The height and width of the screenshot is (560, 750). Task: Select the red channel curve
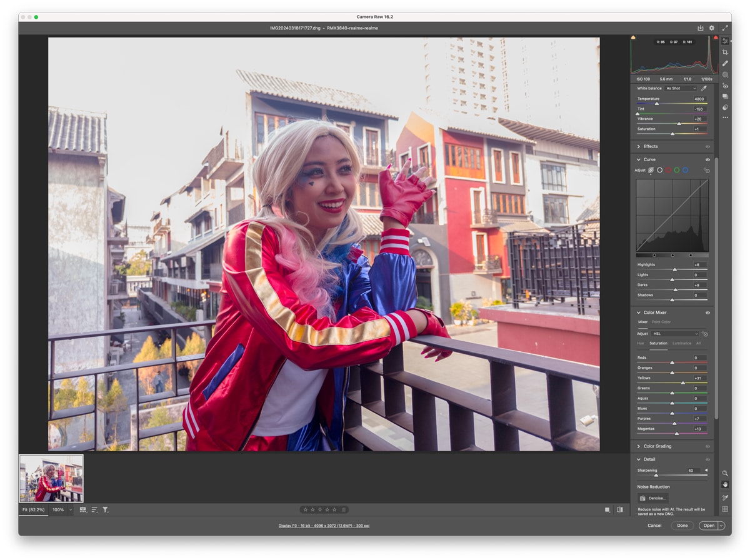pyautogui.click(x=668, y=170)
